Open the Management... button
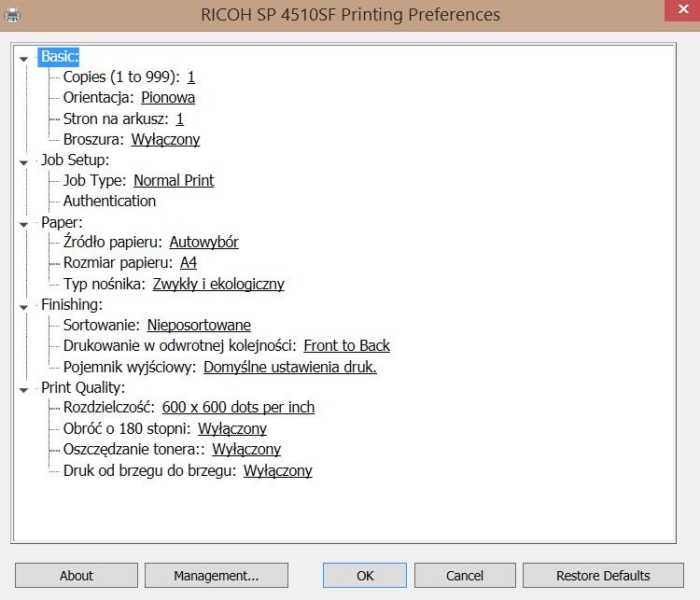 (x=217, y=576)
